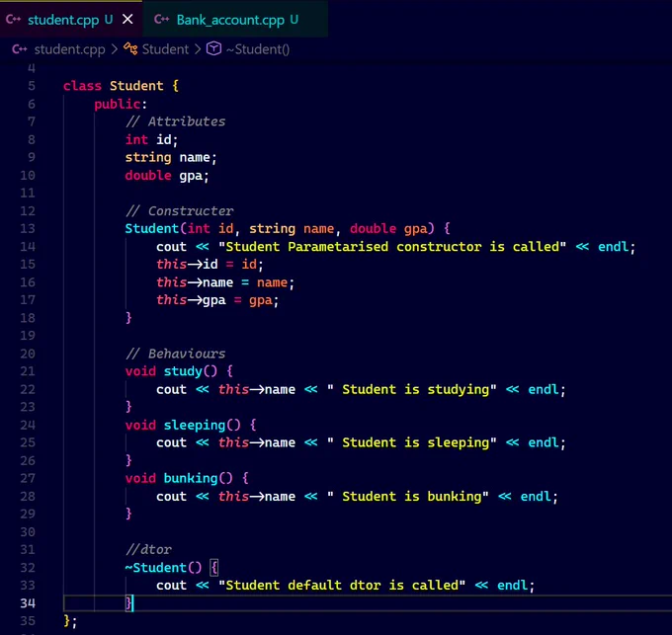Click 'this->name = name;' on line 16
Viewport: 672px width, 635px height.
click(x=225, y=282)
